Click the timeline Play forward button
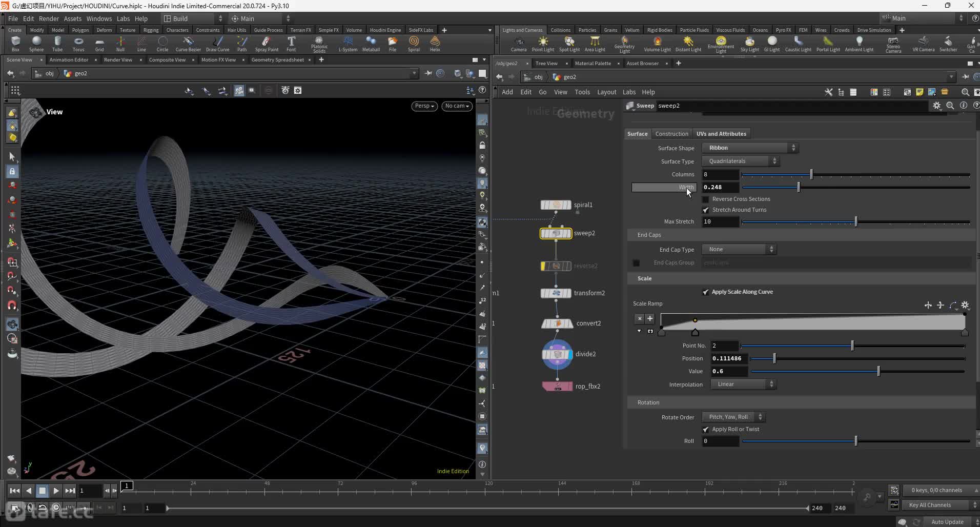This screenshot has height=527, width=980. (x=56, y=491)
